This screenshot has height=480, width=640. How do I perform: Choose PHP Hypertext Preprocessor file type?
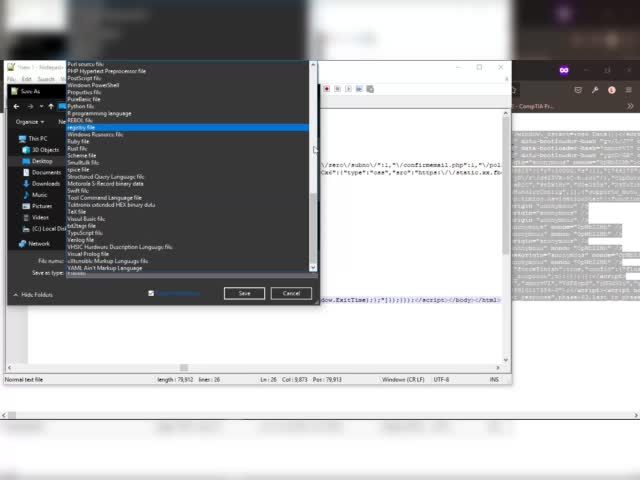[x=187, y=71]
